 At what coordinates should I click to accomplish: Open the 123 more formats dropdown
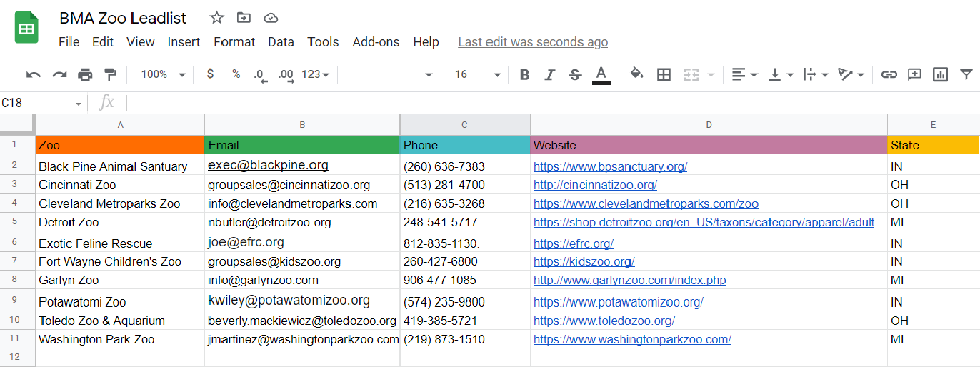point(315,74)
